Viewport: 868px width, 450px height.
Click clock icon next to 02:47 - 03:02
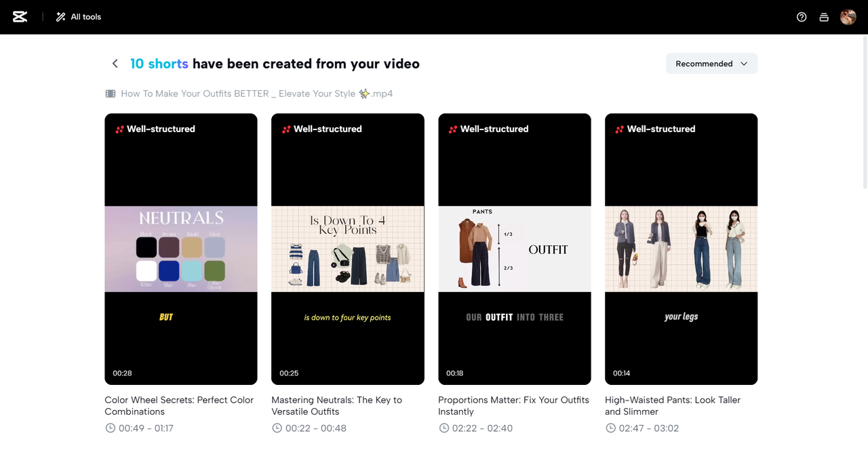pyautogui.click(x=610, y=428)
